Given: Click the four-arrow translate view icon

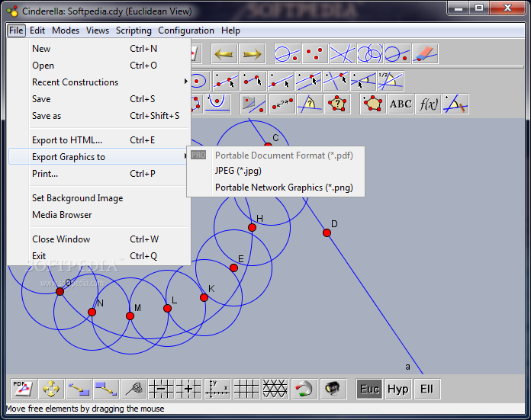Looking at the screenshot, I should (x=51, y=389).
